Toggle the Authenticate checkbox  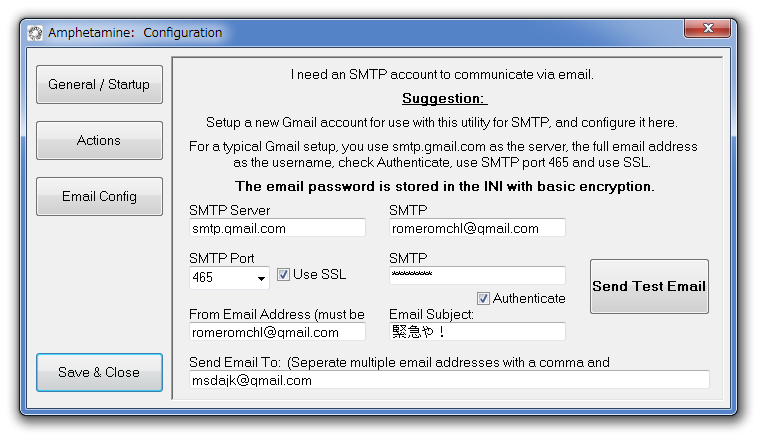click(483, 298)
